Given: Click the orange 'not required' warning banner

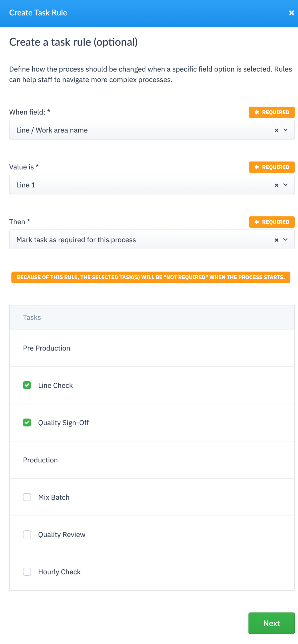Looking at the screenshot, I should tap(150, 277).
